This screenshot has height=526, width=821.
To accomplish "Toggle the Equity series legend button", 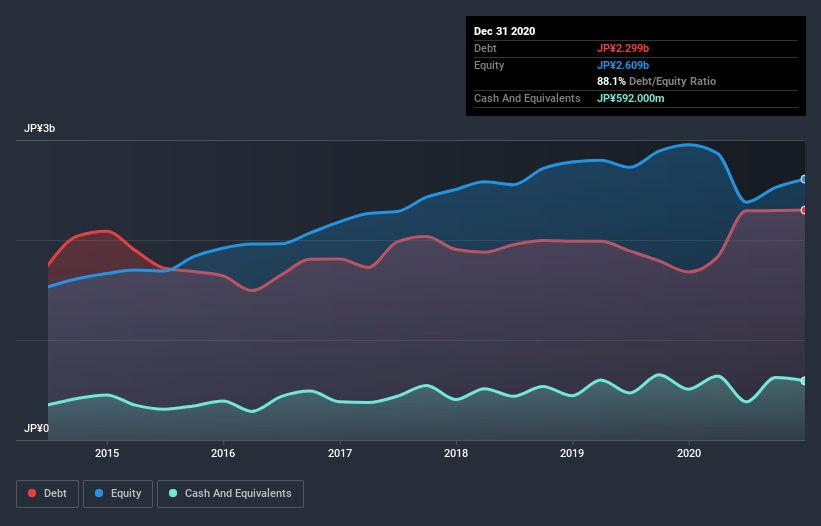I will click(x=118, y=494).
